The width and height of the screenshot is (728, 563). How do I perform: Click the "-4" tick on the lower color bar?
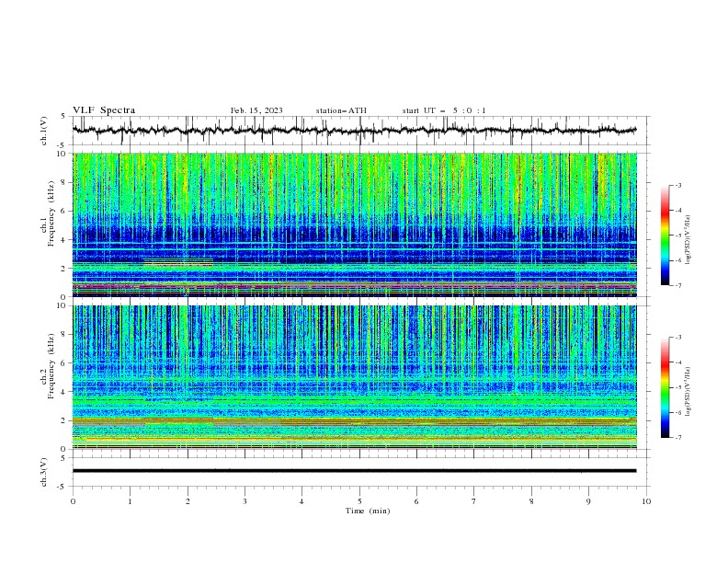(677, 362)
